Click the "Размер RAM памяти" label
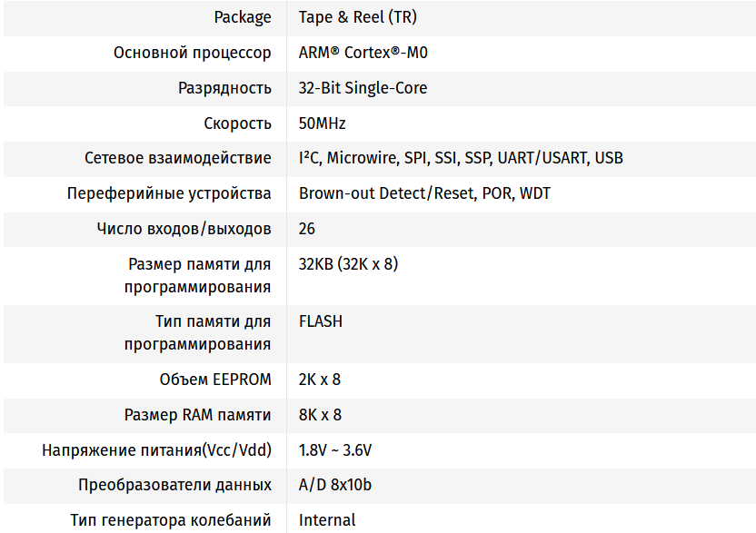The height and width of the screenshot is (533, 756). [x=197, y=415]
